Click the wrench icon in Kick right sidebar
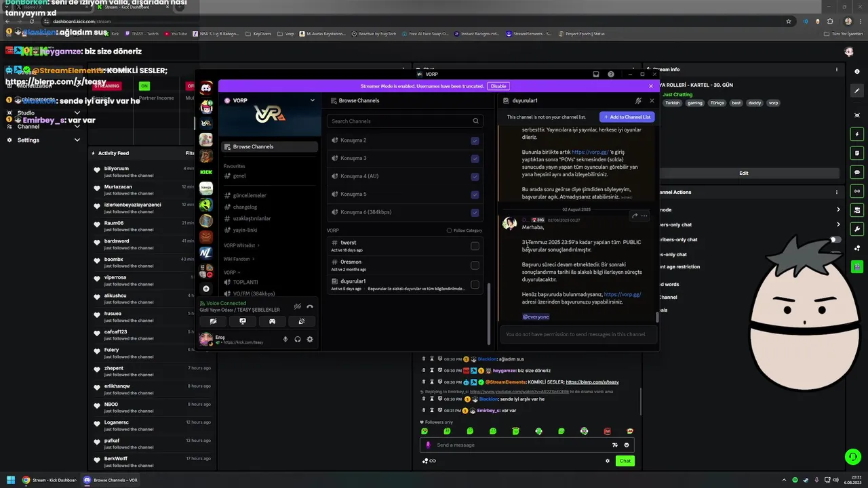Image resolution: width=868 pixels, height=488 pixels. pyautogui.click(x=858, y=229)
